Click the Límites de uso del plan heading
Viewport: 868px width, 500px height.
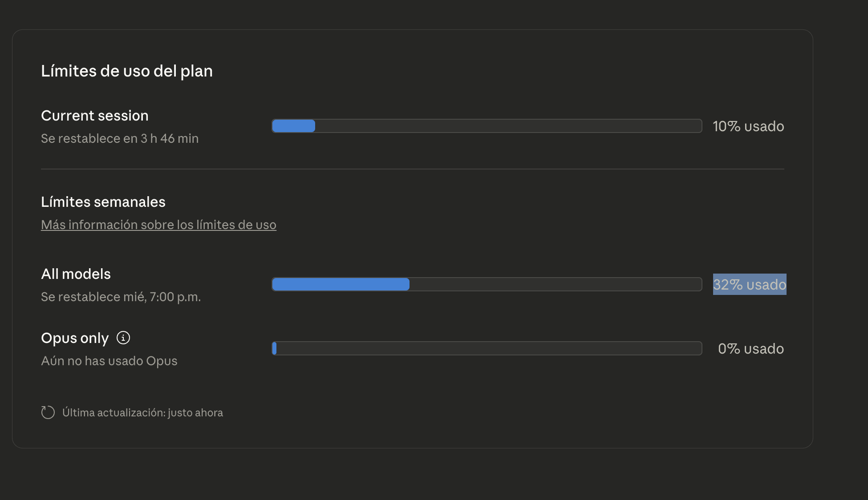pyautogui.click(x=127, y=71)
